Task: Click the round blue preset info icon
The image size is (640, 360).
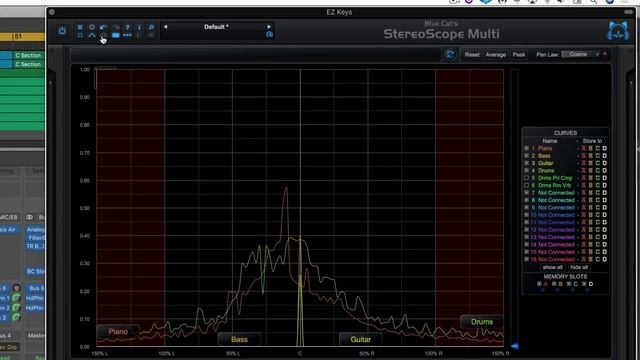Action: 269,35
